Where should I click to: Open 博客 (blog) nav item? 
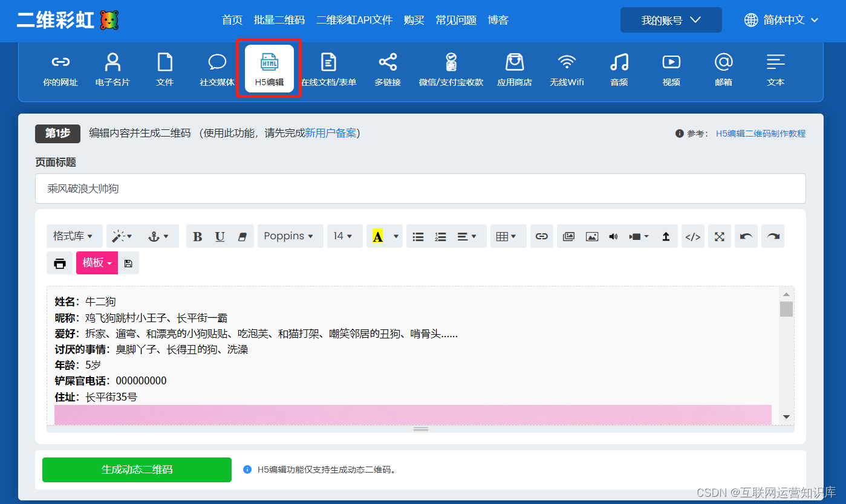[498, 20]
